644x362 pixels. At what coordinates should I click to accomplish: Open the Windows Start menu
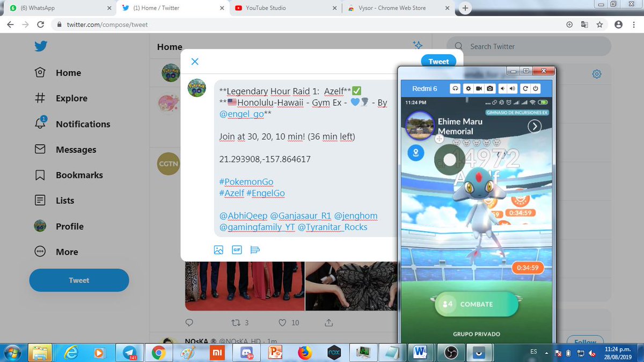[x=12, y=352]
